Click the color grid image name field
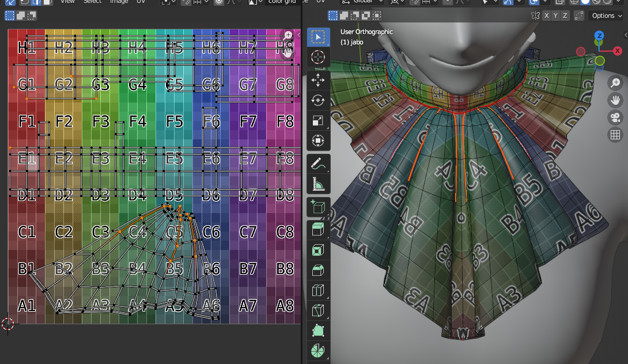Viewport: 628px width, 364px height. pos(282,2)
